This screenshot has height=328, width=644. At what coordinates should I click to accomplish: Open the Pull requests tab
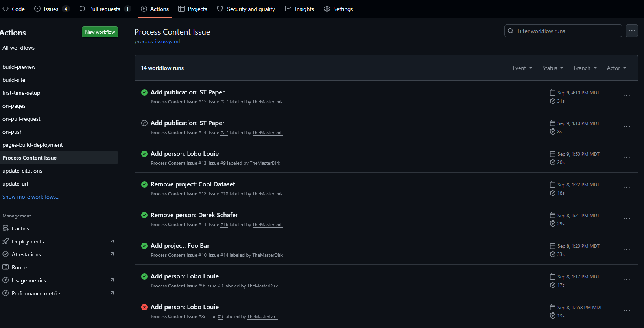point(105,9)
